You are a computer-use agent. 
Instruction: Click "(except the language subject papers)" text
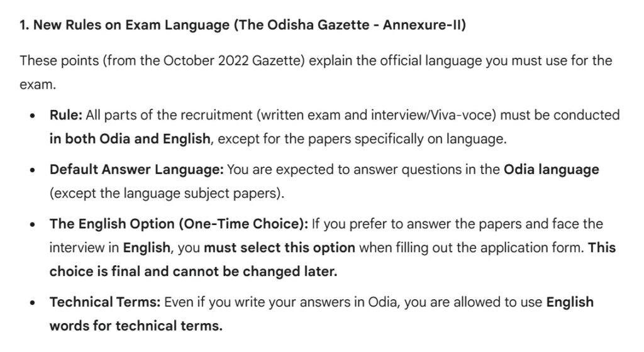coord(167,193)
